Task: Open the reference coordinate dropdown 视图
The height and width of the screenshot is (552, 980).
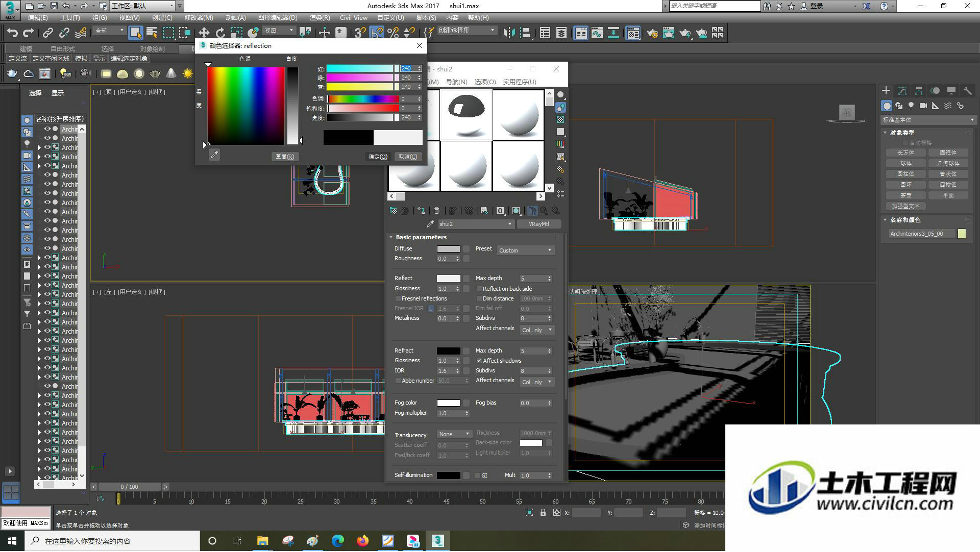Action: tap(279, 31)
